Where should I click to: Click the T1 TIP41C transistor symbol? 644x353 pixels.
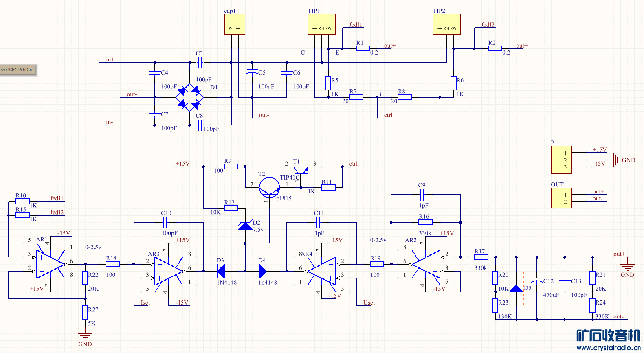(301, 171)
